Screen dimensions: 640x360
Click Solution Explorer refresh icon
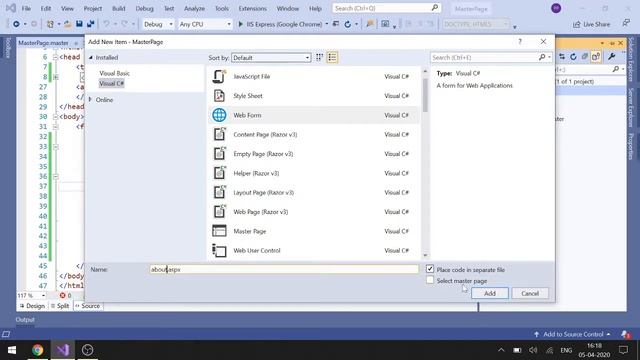coord(573,57)
